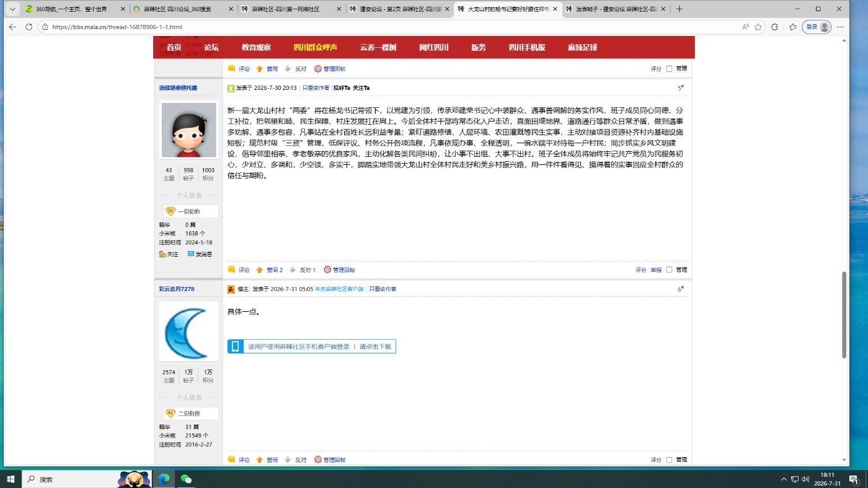Click the blue crescent moon avatar

click(188, 331)
